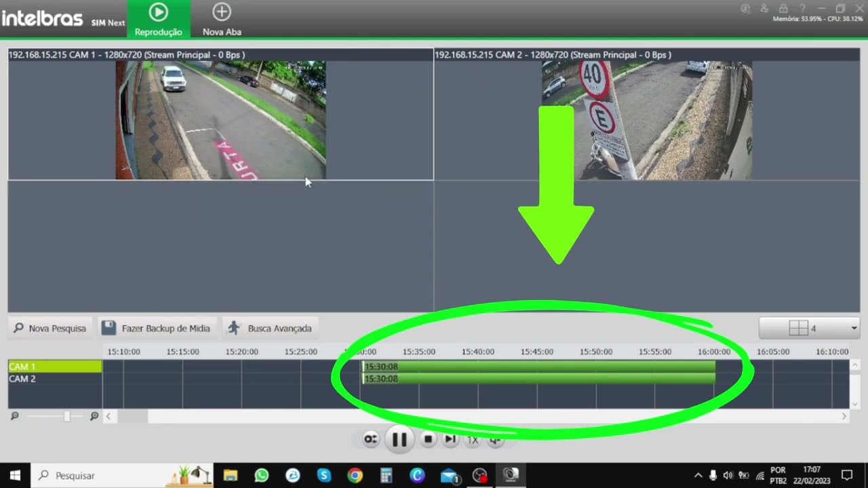Zoom out timeline with left magnifier
The height and width of the screenshot is (488, 868).
[15, 416]
